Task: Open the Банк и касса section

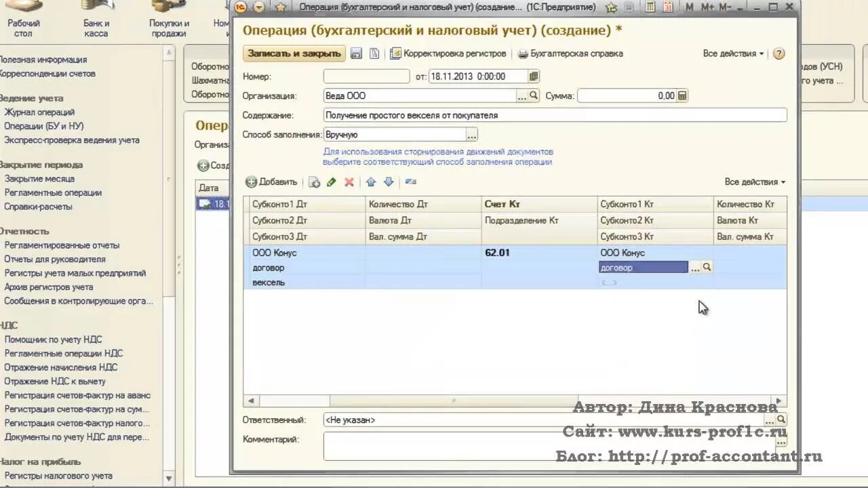Action: (96, 19)
